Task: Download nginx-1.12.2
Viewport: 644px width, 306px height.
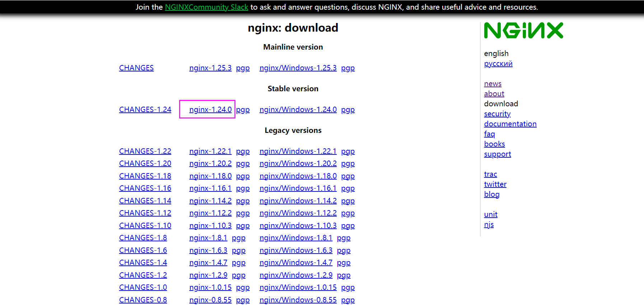Action: (210, 213)
